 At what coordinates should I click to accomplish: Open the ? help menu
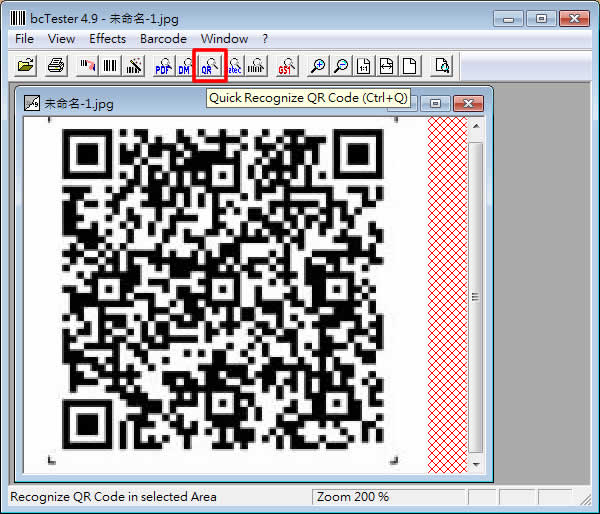coord(265,39)
